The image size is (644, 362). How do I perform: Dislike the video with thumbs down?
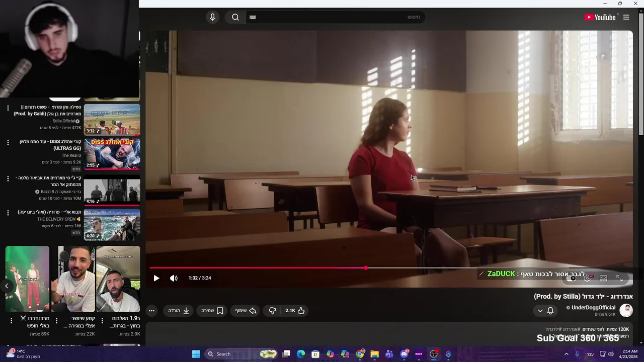(x=272, y=311)
